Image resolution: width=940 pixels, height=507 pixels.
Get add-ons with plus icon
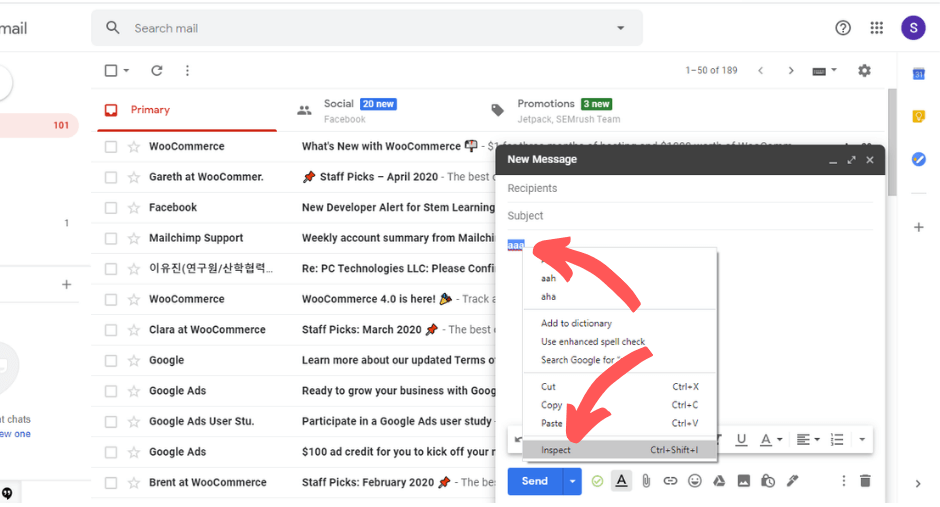(918, 227)
